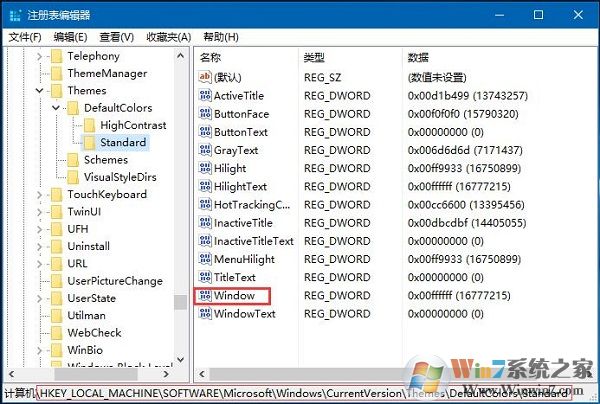Select the WindowText value name
The height and width of the screenshot is (404, 600).
(x=245, y=314)
